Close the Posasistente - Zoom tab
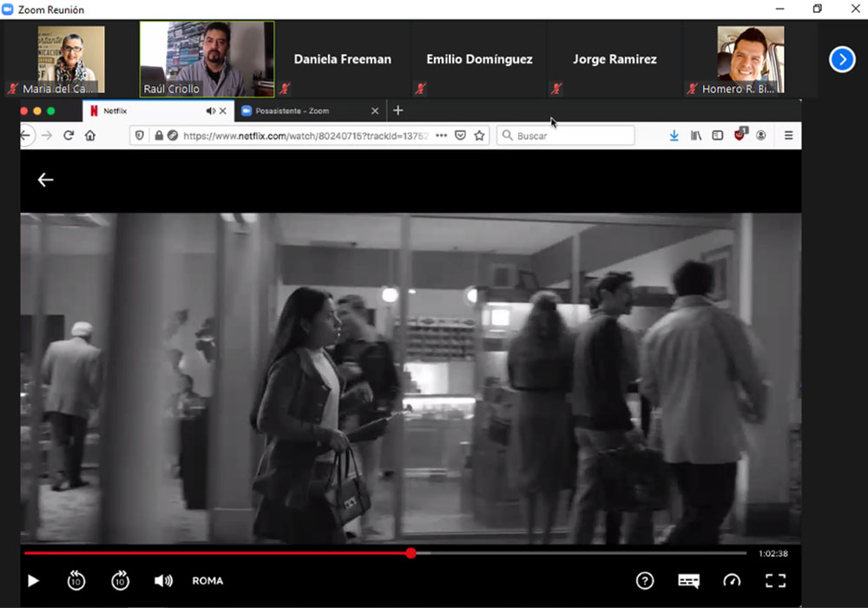The width and height of the screenshot is (868, 608). coord(375,111)
